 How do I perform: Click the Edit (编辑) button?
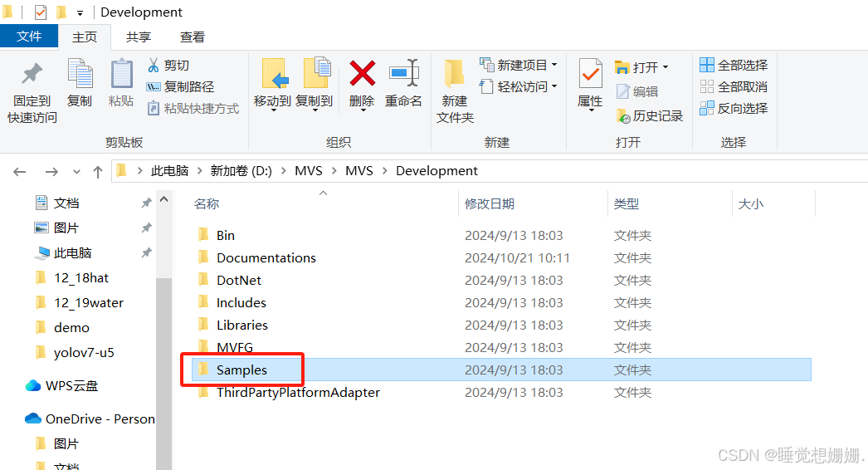click(636, 91)
